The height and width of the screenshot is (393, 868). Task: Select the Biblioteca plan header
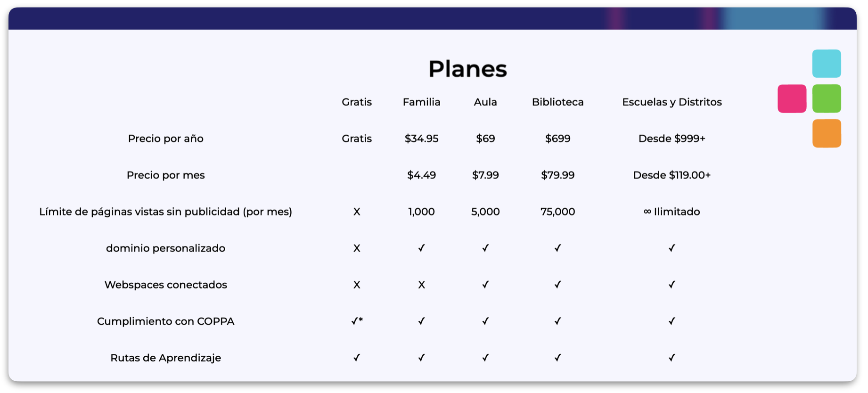coord(557,102)
